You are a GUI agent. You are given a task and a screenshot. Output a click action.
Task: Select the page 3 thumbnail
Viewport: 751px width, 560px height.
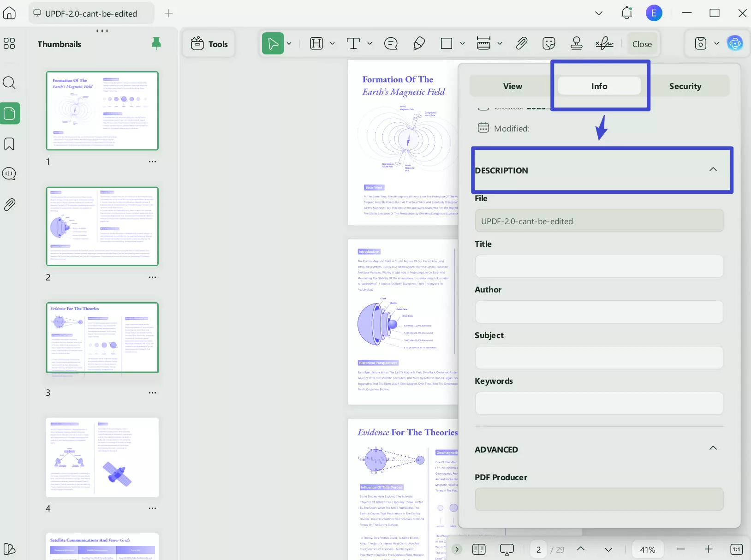(x=102, y=338)
